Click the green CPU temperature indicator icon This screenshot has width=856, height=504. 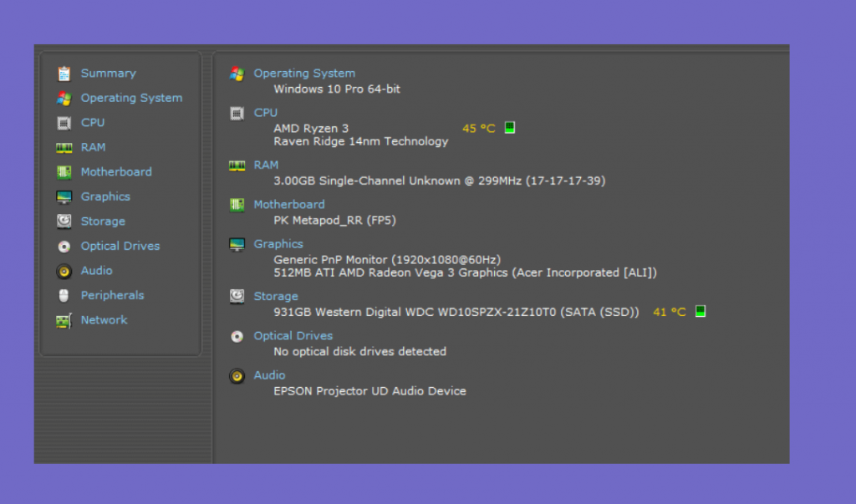pos(509,127)
